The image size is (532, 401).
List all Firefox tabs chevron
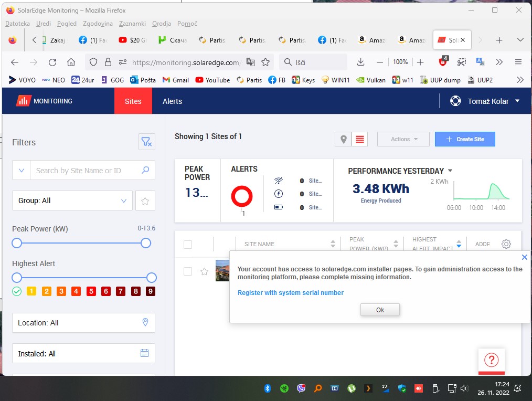[x=520, y=40]
